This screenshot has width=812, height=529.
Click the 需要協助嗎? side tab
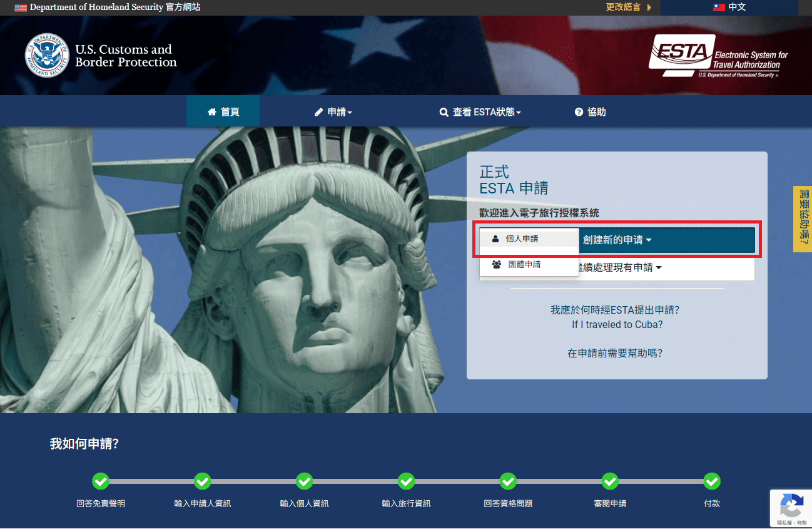[802, 219]
